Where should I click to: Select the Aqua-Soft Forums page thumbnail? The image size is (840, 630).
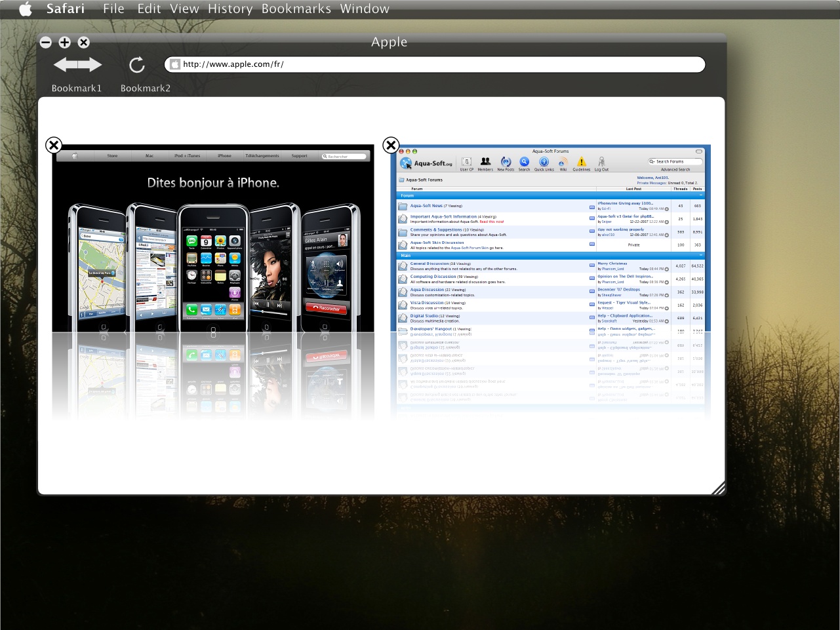(551, 239)
